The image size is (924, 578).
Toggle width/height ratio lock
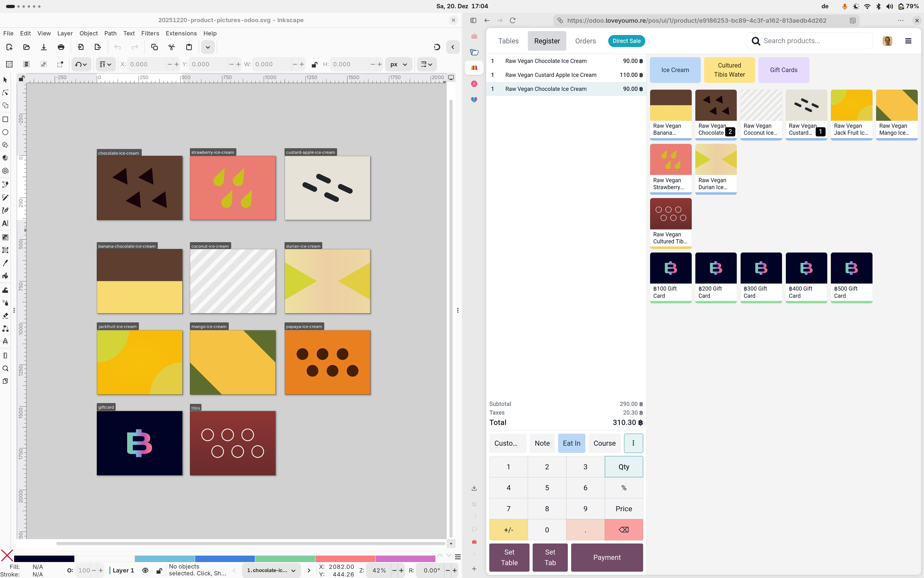[x=314, y=65]
